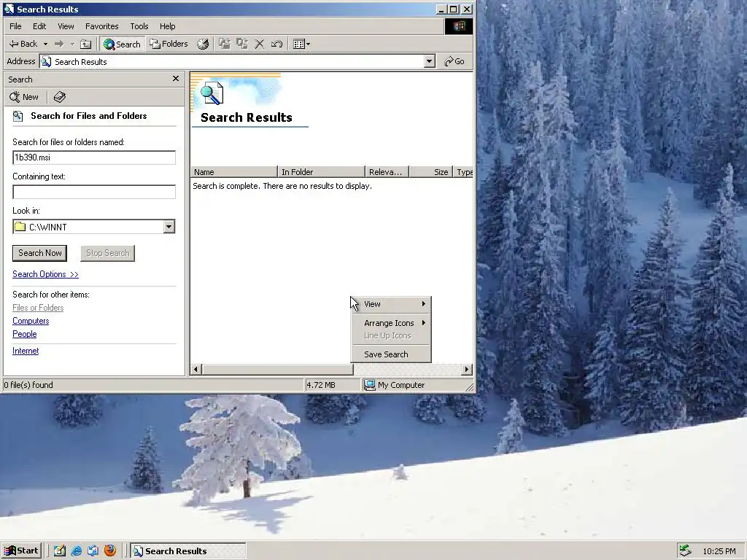
Task: Click the Move To toolbar icon
Action: coord(225,44)
